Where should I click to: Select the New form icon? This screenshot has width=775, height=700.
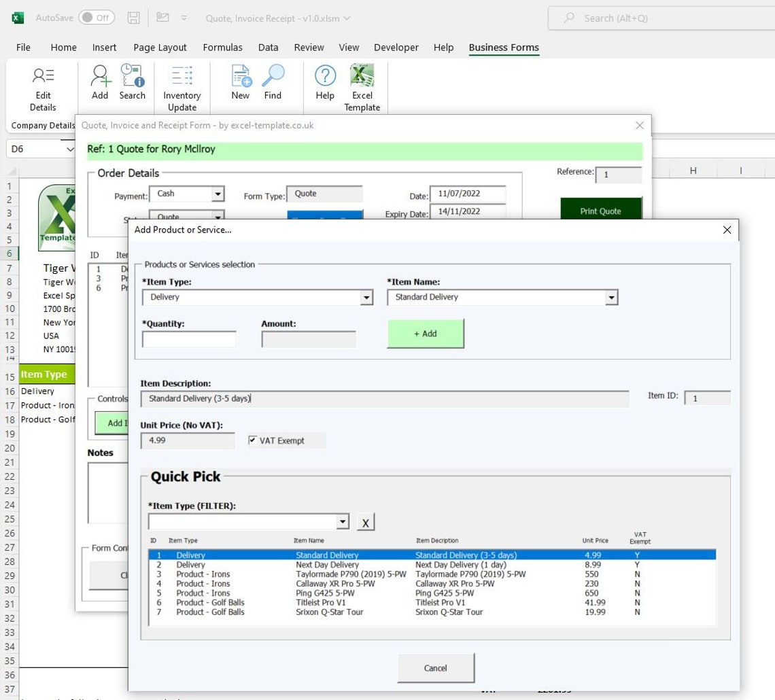(x=239, y=77)
